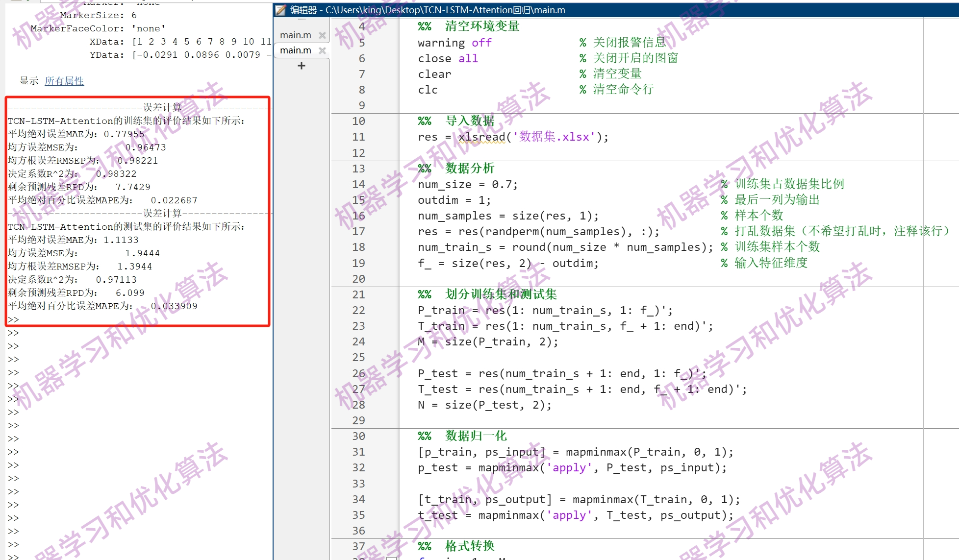Click the num_size = 0.7 code line
Viewport: 959px width, 560px height.
click(x=467, y=185)
